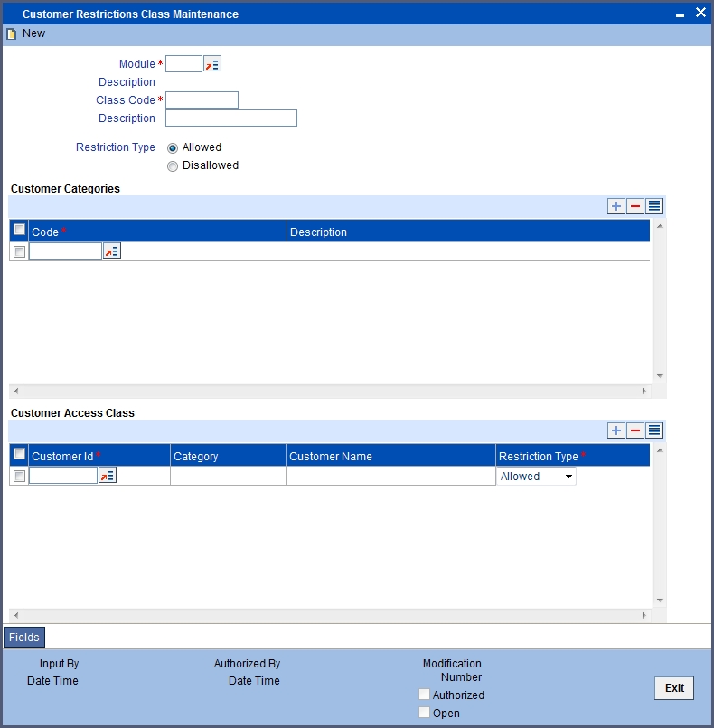This screenshot has height=728, width=714.
Task: Click Customer Categories vertical scrollbar up arrow
Action: 660,226
